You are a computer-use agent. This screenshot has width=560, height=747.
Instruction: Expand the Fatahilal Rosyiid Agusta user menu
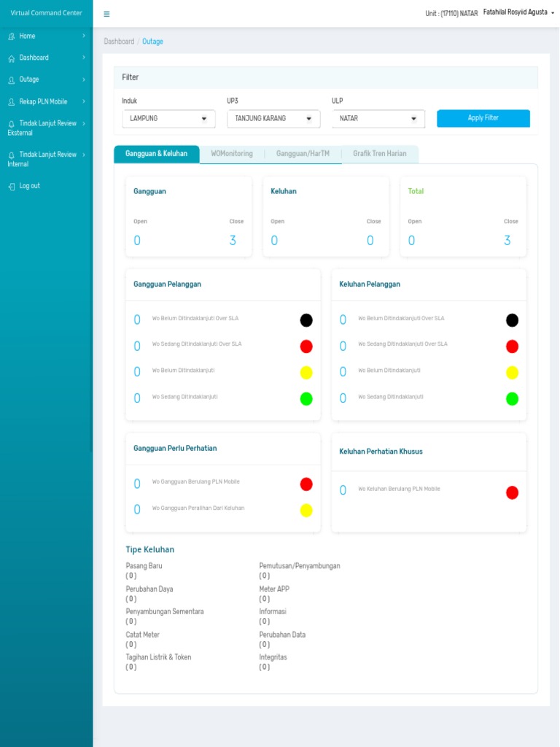pos(518,13)
